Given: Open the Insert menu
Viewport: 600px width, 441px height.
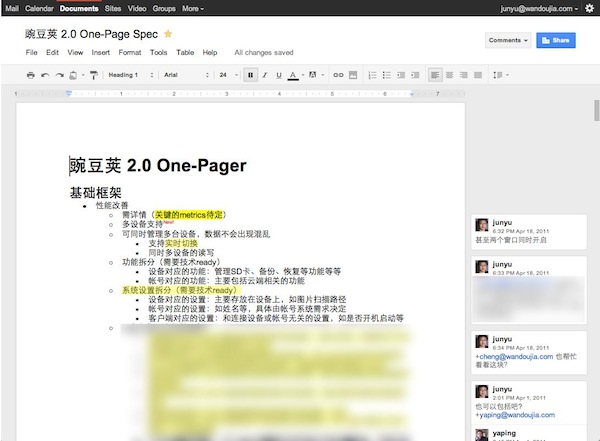Looking at the screenshot, I should [101, 51].
